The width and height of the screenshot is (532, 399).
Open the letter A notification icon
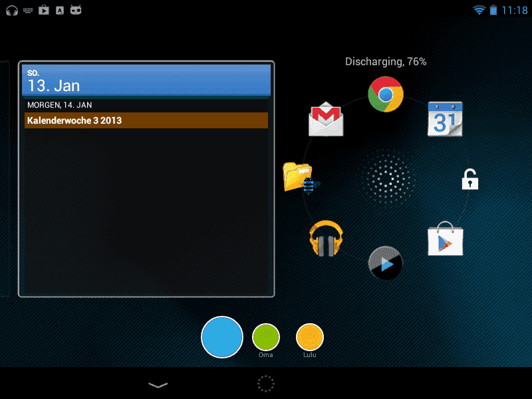click(x=60, y=11)
